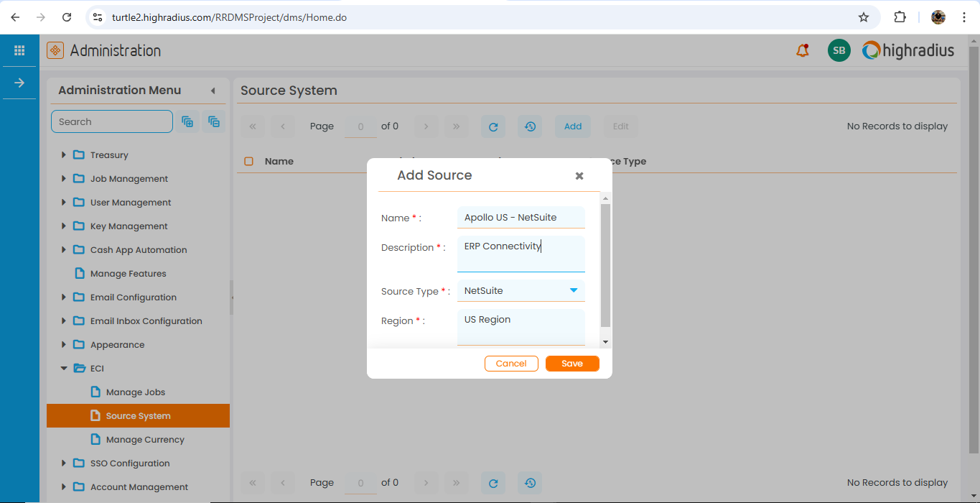
Task: Click the collapse-all tree icon beside Search
Action: [214, 122]
